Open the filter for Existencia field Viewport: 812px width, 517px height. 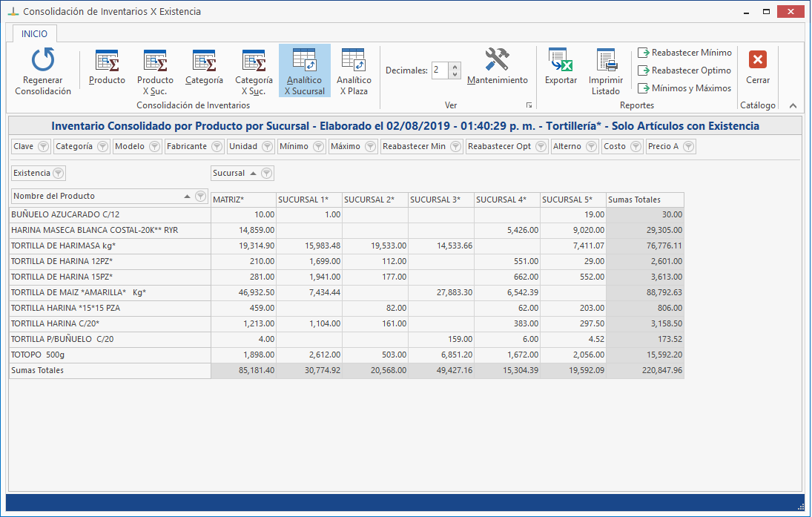tap(59, 174)
